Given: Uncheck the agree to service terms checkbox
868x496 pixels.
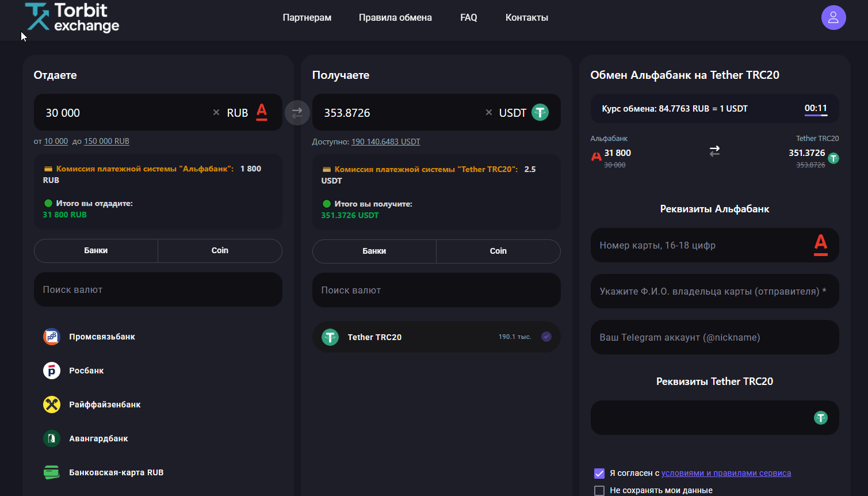Looking at the screenshot, I should 599,473.
